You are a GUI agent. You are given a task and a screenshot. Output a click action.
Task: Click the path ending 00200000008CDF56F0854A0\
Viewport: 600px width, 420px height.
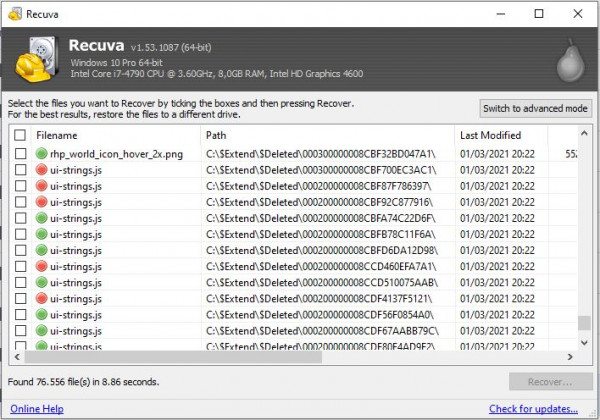(x=320, y=315)
